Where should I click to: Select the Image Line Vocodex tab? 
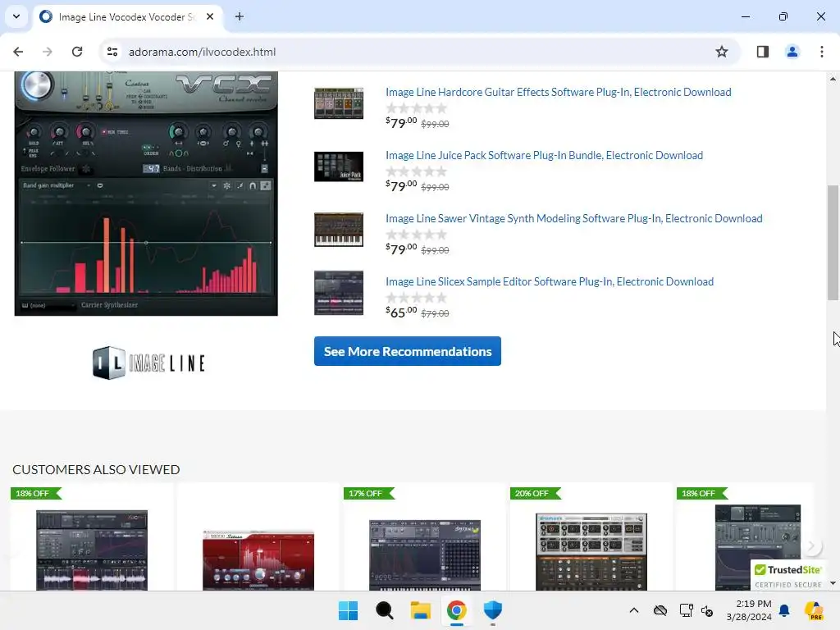click(x=127, y=16)
